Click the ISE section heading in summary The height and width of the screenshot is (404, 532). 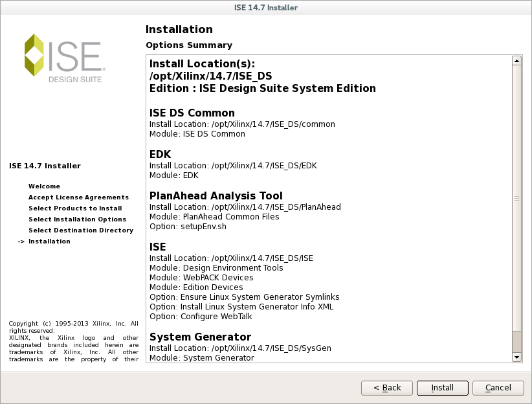158,247
